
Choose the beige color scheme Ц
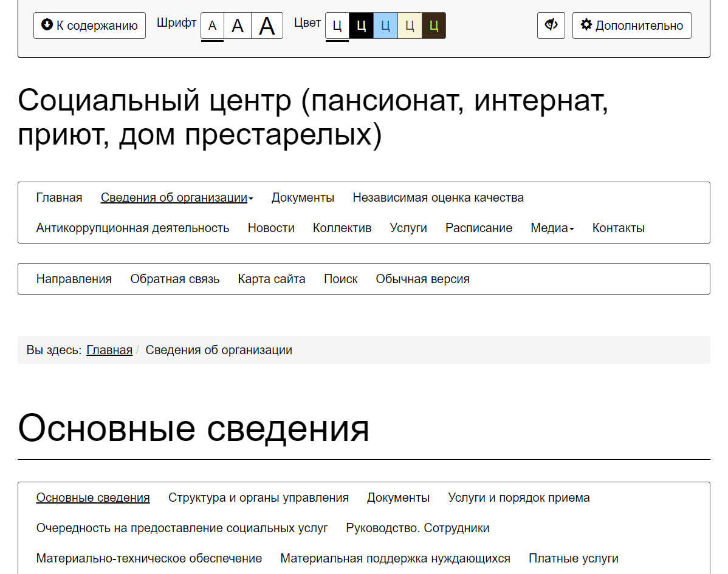click(410, 26)
